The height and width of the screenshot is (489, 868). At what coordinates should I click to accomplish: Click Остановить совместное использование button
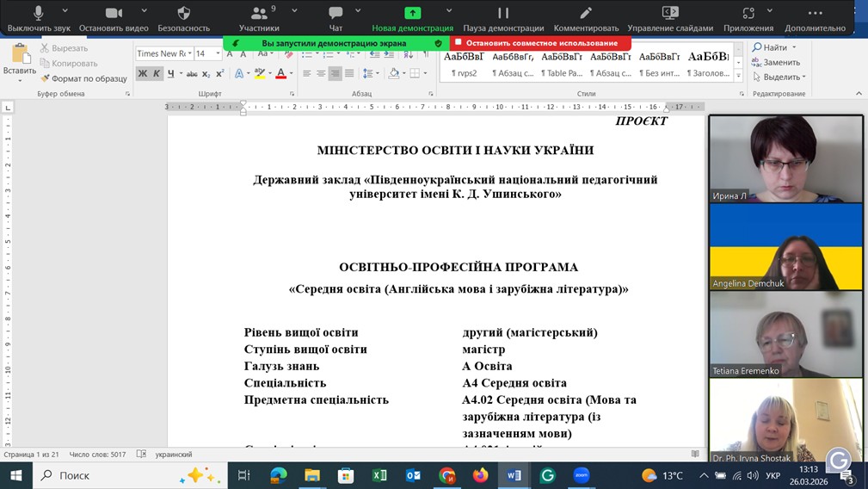pos(541,43)
